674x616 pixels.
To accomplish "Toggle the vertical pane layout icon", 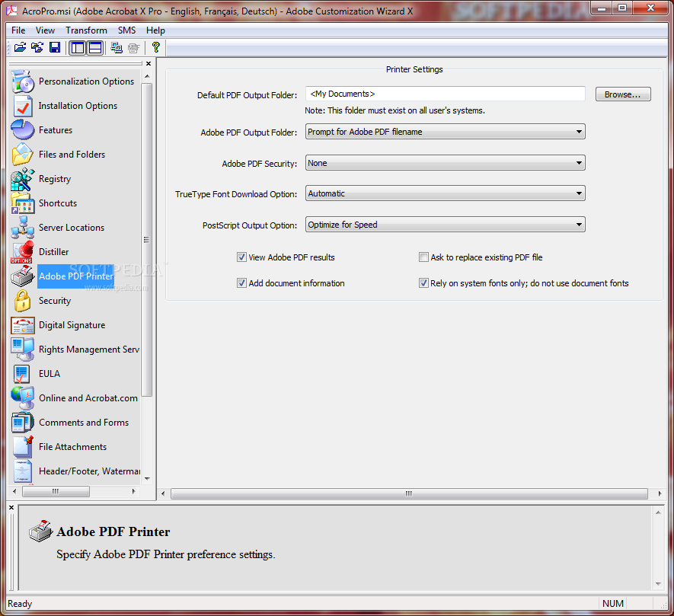I will point(78,47).
